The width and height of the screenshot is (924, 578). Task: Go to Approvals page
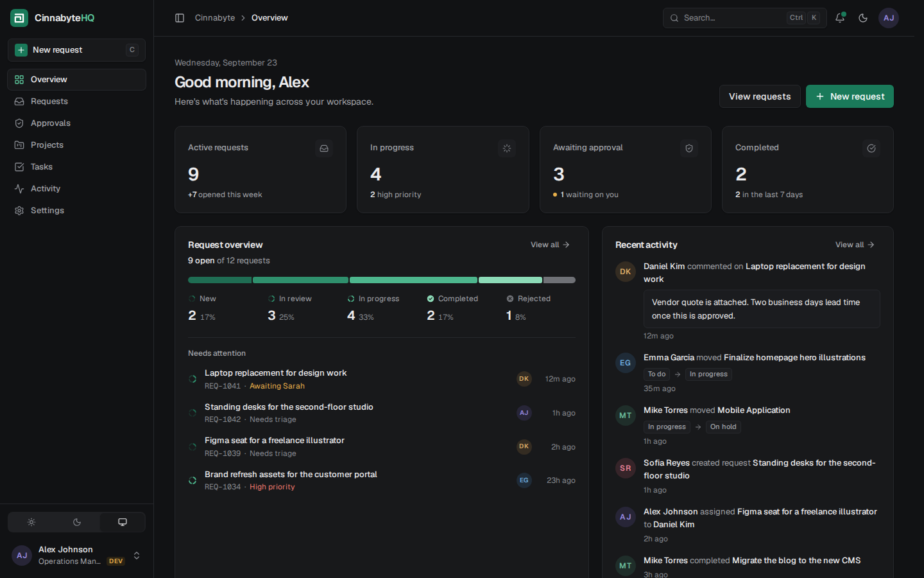(76, 123)
